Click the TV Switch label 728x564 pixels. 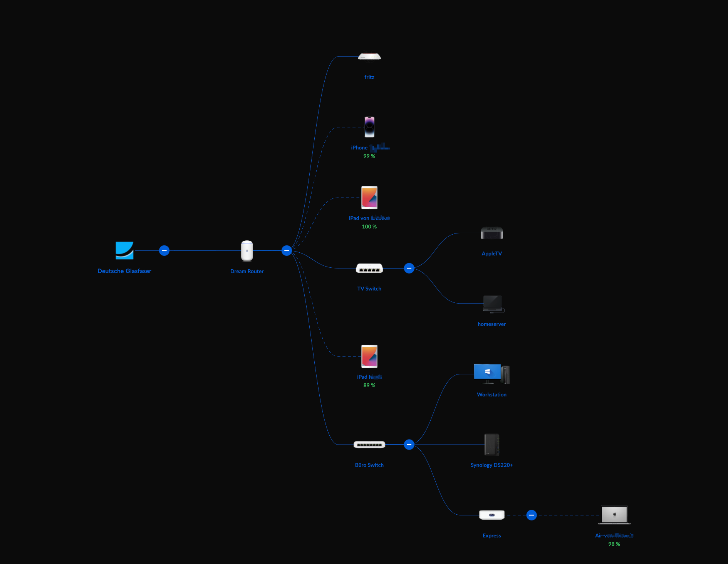369,289
